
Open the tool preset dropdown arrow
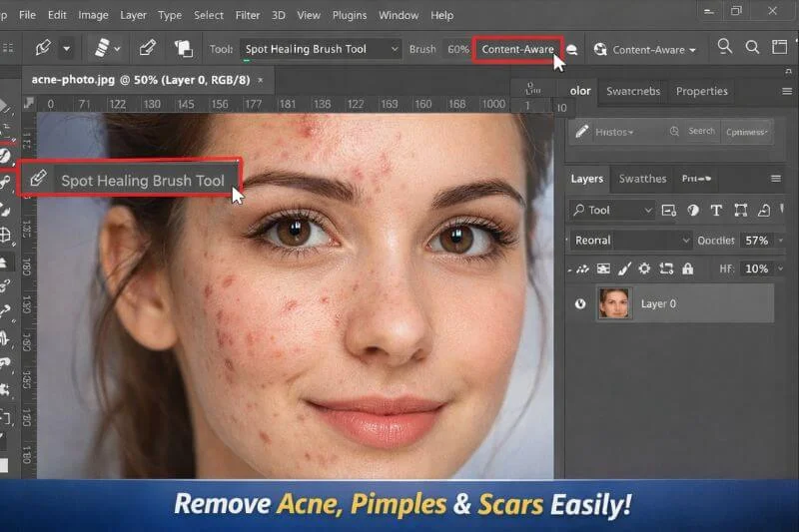[x=67, y=49]
